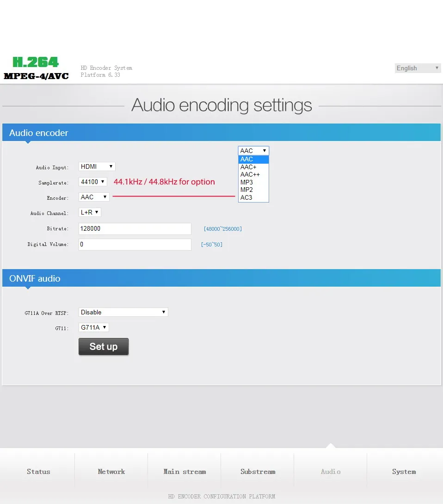Open the G711A Over RTSP Disable dropdown

pos(123,312)
